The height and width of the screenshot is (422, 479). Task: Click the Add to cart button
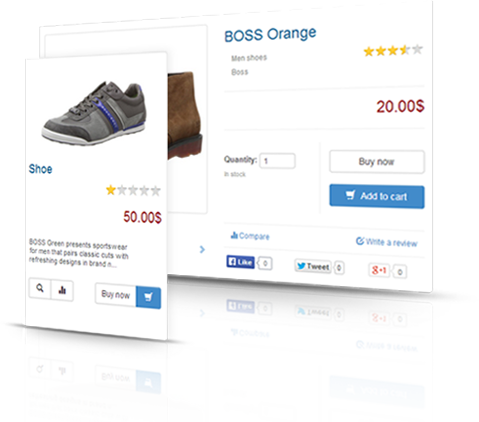[x=377, y=196]
